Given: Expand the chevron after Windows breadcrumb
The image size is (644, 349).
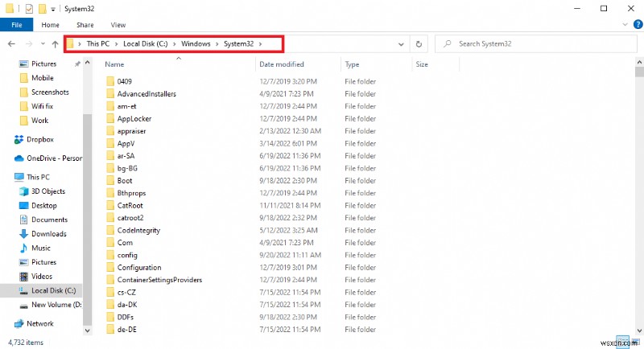Looking at the screenshot, I should (217, 44).
